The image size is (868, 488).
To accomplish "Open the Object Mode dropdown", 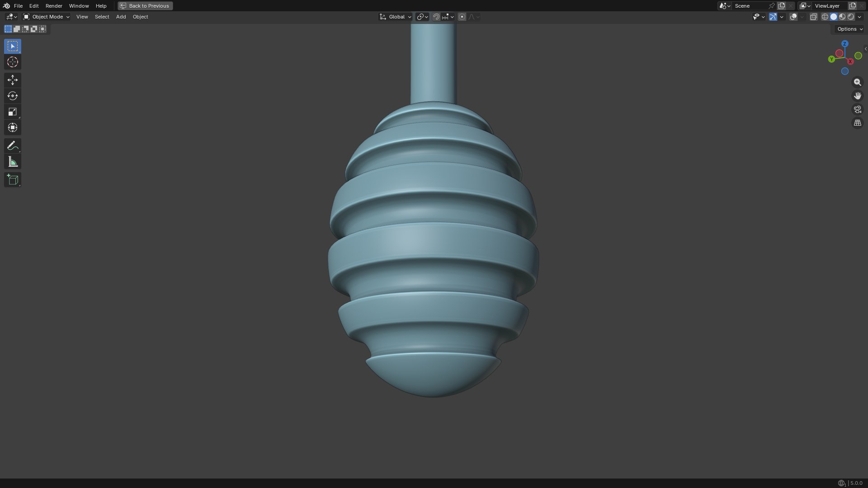I will click(x=46, y=17).
